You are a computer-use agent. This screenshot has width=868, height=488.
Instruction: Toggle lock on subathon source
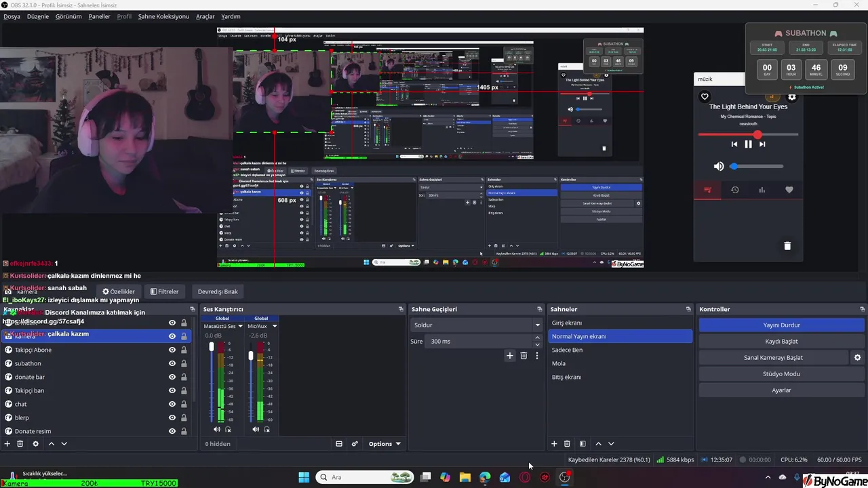(x=184, y=363)
